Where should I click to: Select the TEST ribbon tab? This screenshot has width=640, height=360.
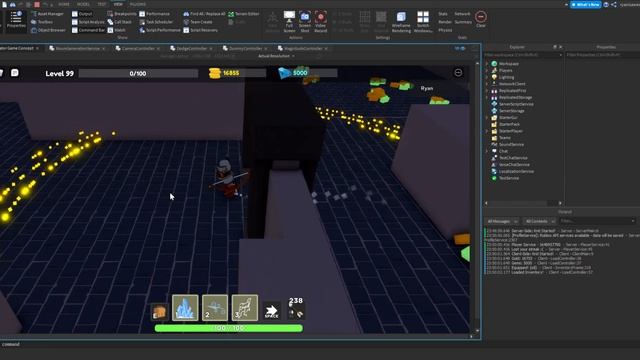point(102,4)
